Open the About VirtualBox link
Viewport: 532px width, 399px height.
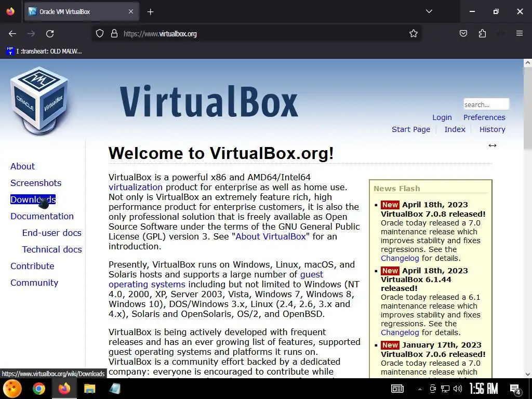coord(271,236)
